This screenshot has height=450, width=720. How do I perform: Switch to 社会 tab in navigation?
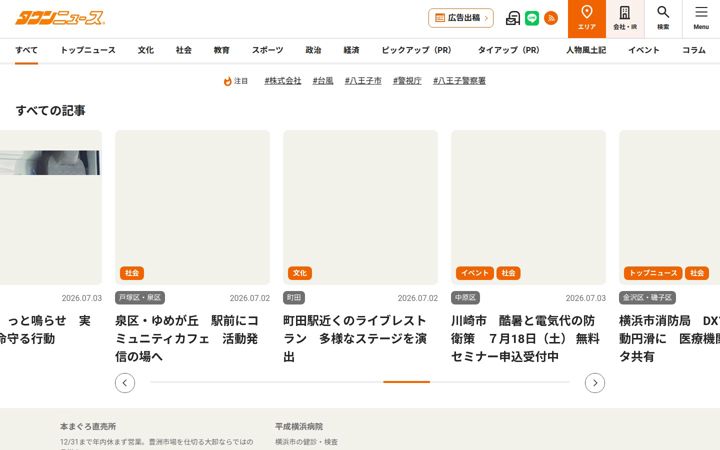pyautogui.click(x=184, y=50)
